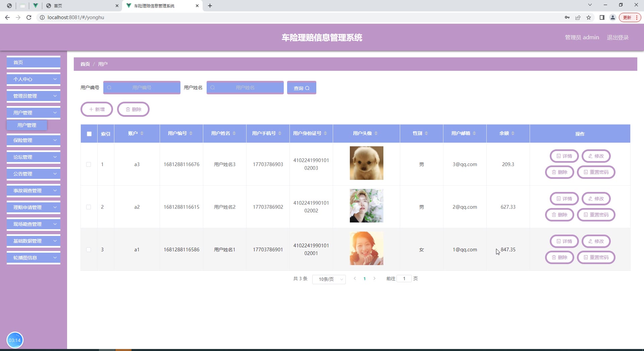Select the 用户管理 submenu item

tap(27, 125)
